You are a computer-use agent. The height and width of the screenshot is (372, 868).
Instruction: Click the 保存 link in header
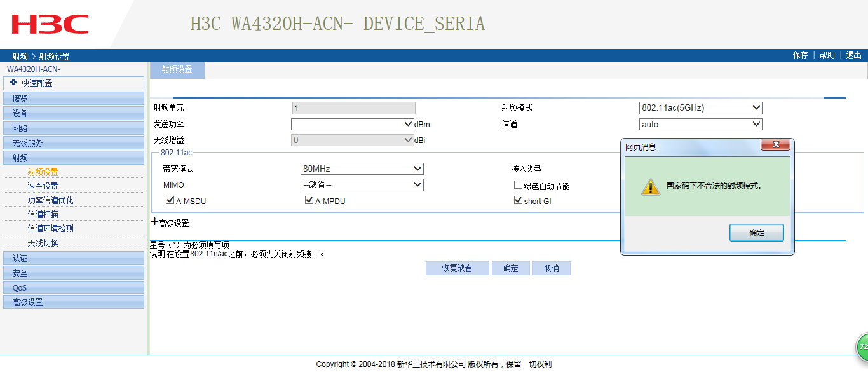point(801,55)
